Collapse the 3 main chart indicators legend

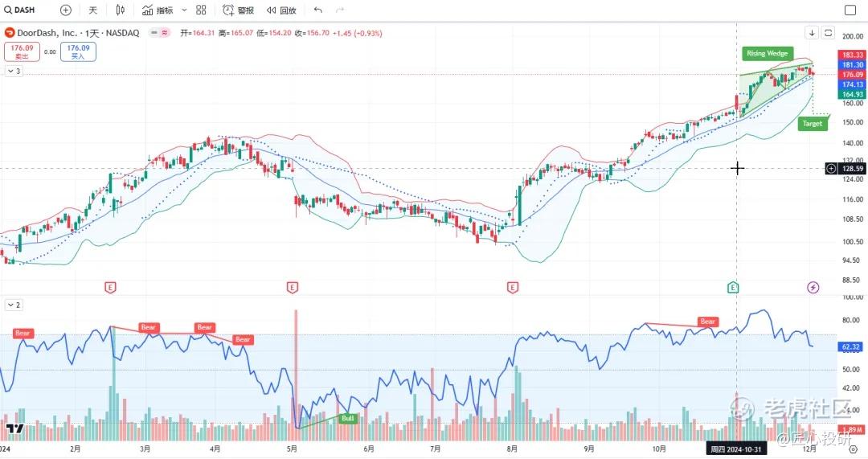14,71
